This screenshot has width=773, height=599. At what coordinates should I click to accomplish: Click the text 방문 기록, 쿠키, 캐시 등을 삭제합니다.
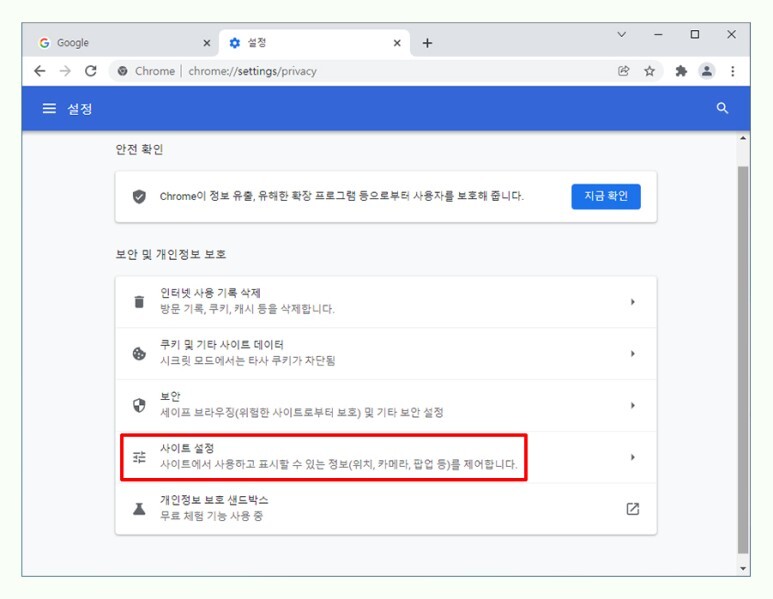[247, 309]
